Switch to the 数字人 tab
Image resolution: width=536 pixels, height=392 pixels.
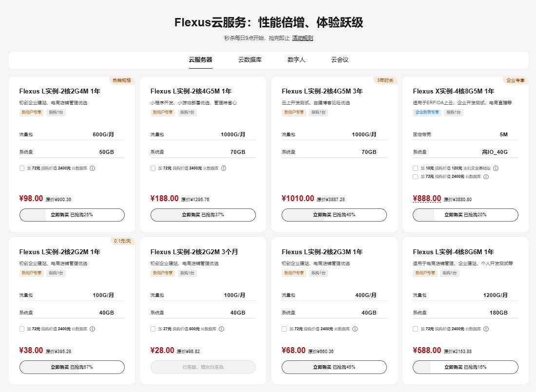coord(296,60)
